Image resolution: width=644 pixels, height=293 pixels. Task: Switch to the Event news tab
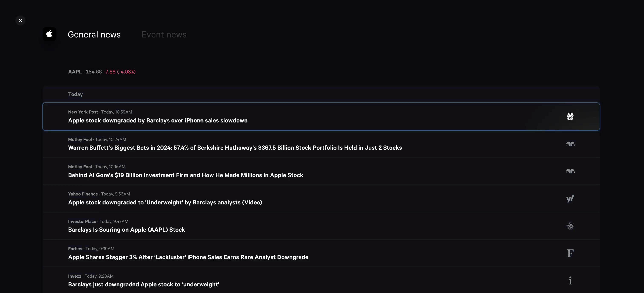coord(164,34)
